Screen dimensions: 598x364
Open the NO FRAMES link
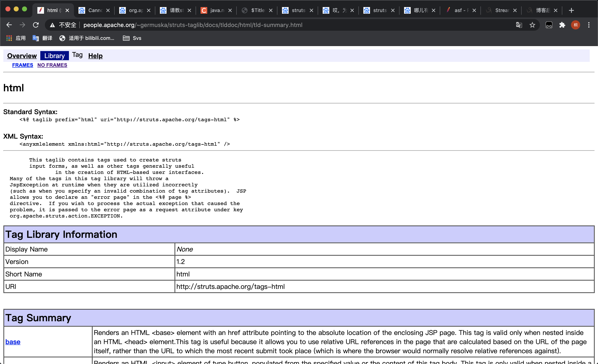52,65
